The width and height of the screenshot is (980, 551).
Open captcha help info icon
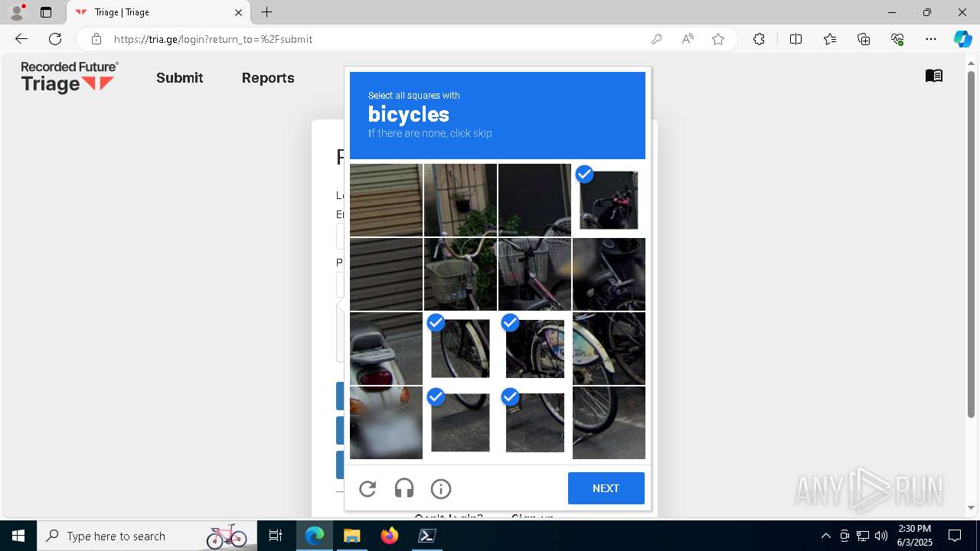tap(441, 488)
